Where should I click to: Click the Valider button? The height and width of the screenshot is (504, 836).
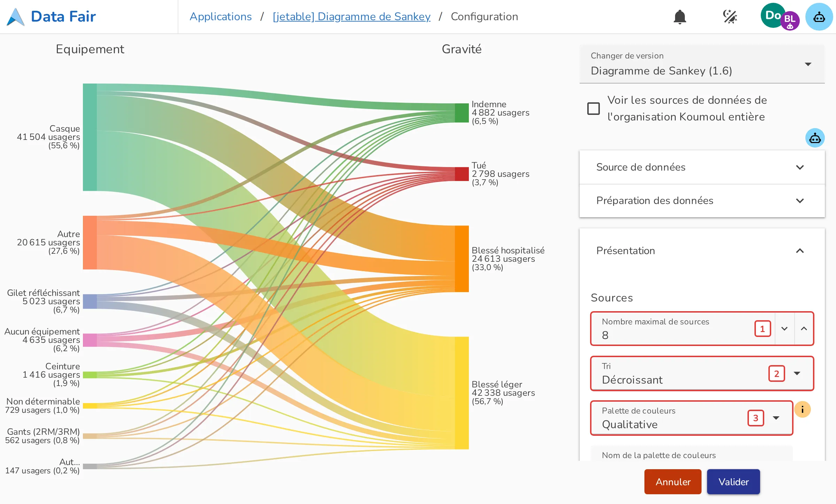[733, 482]
